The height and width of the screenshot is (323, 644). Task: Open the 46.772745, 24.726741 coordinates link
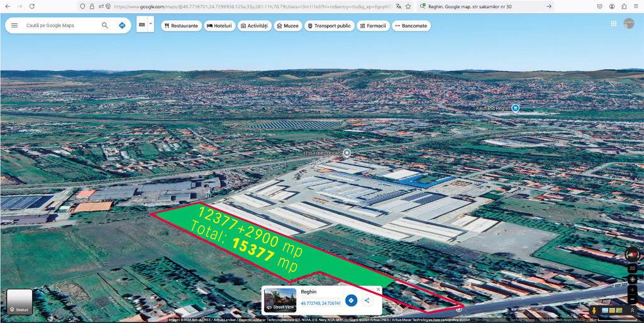pyautogui.click(x=321, y=303)
